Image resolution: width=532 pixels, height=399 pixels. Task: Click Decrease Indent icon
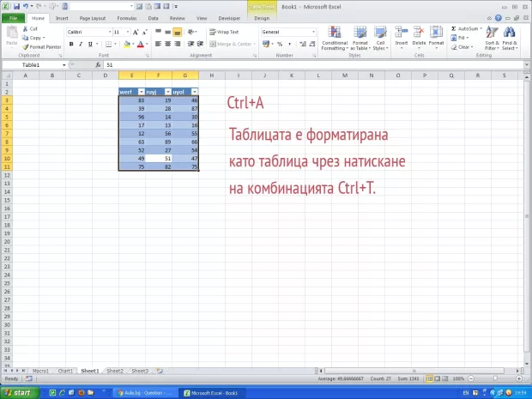pos(191,44)
